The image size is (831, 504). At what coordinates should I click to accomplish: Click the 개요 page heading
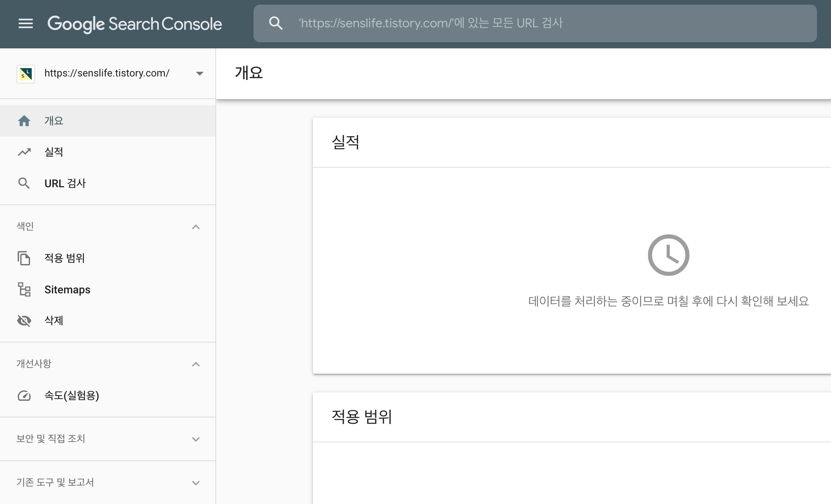point(249,73)
